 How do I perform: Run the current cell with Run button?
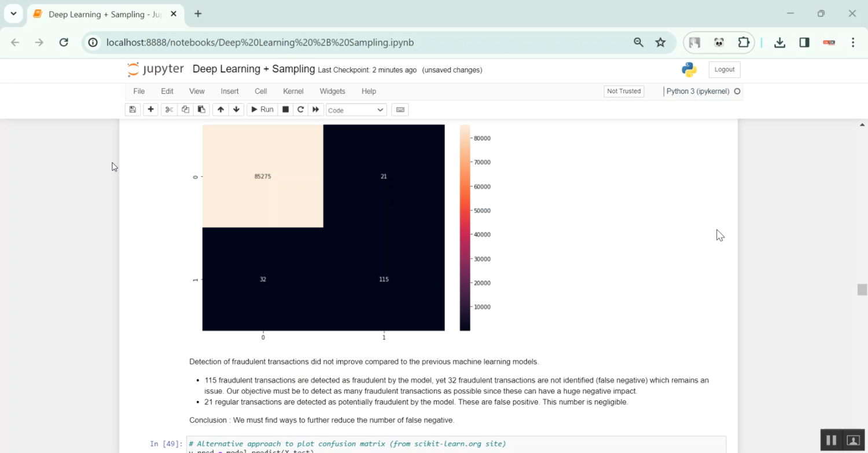(262, 109)
